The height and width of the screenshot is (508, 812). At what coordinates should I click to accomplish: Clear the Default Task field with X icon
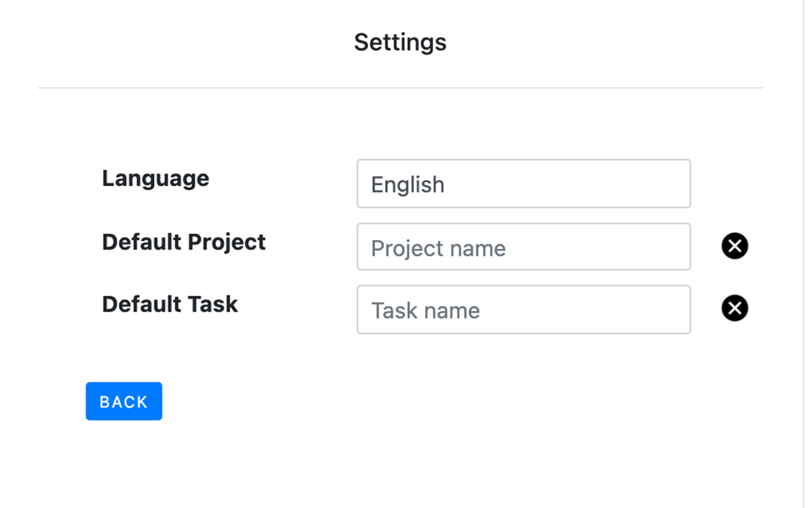[x=735, y=308]
